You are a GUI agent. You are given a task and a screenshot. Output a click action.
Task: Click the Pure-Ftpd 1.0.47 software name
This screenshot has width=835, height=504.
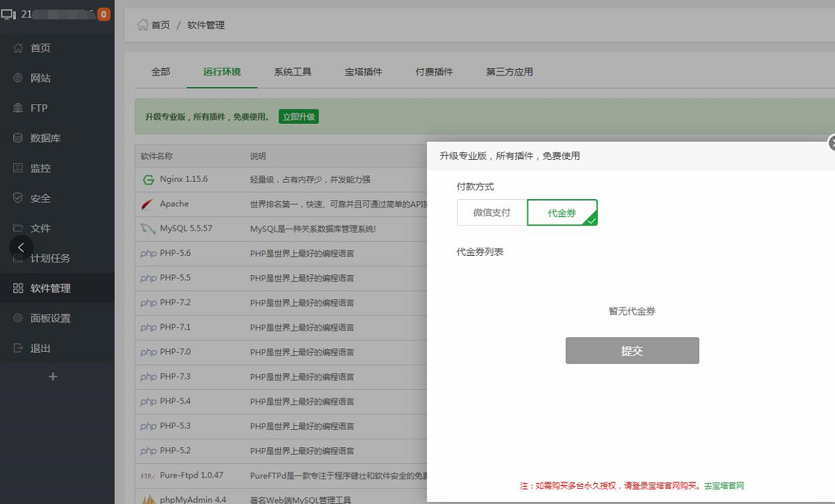191,476
